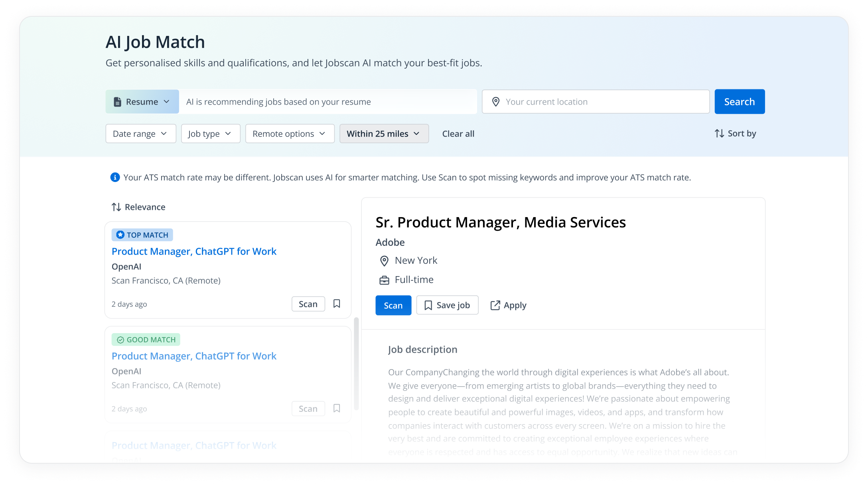Scan the TOP MATCH job listing
868x486 pixels.
pos(308,304)
